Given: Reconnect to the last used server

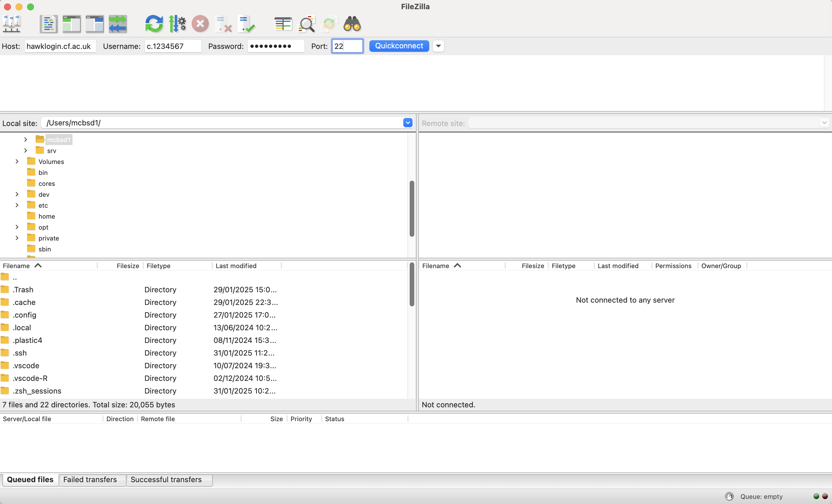Looking at the screenshot, I should point(246,24).
